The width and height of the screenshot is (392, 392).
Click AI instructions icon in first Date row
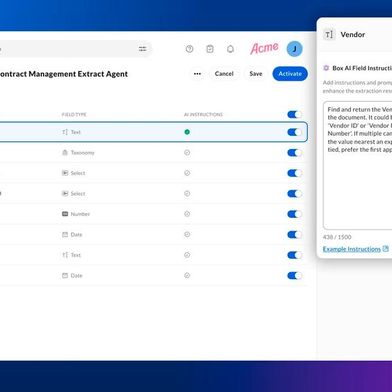(187, 235)
